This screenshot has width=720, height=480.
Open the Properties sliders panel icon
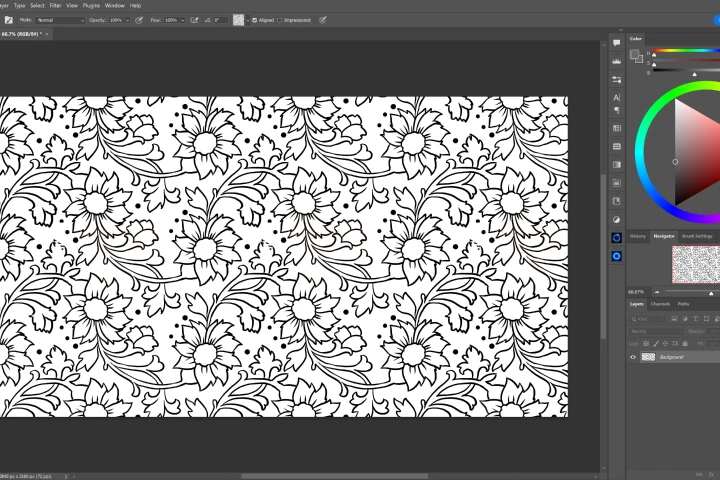617,79
